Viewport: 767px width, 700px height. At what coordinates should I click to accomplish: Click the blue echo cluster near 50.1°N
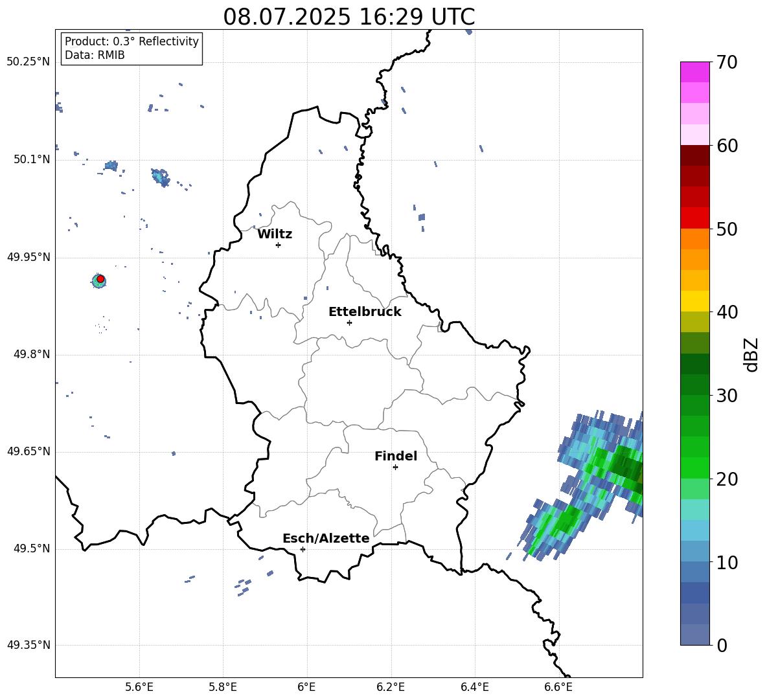[161, 177]
